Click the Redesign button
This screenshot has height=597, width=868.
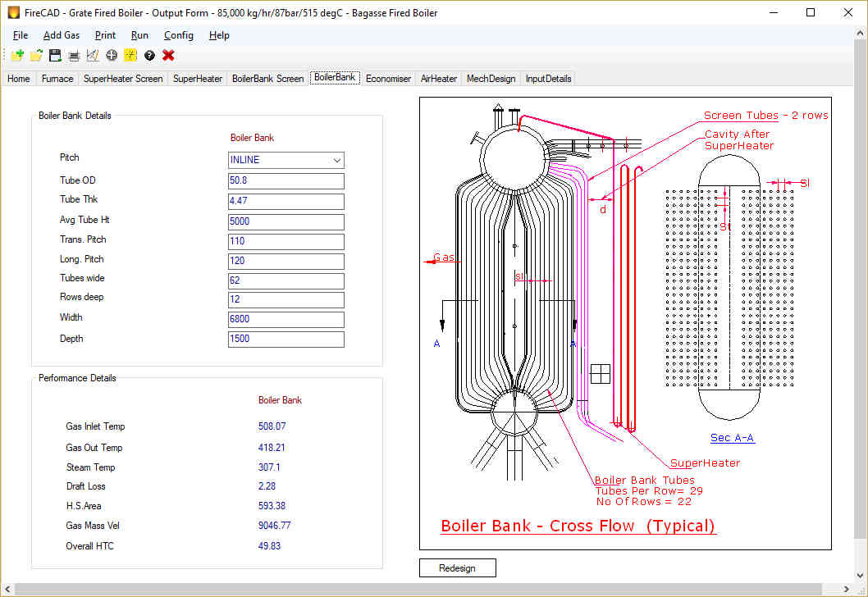coord(457,568)
